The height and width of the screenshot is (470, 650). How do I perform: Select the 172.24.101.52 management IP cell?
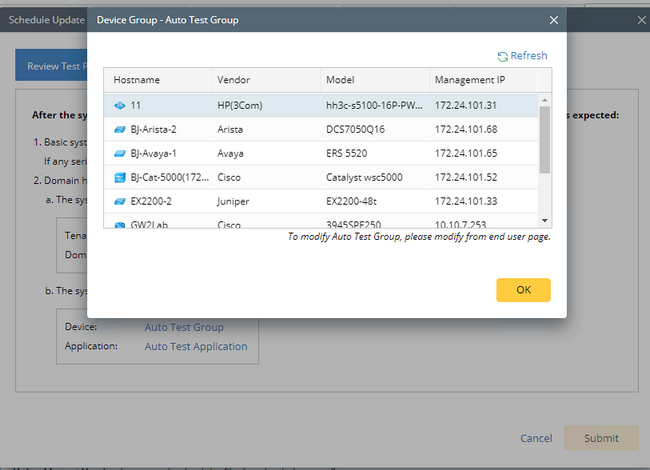(x=468, y=177)
